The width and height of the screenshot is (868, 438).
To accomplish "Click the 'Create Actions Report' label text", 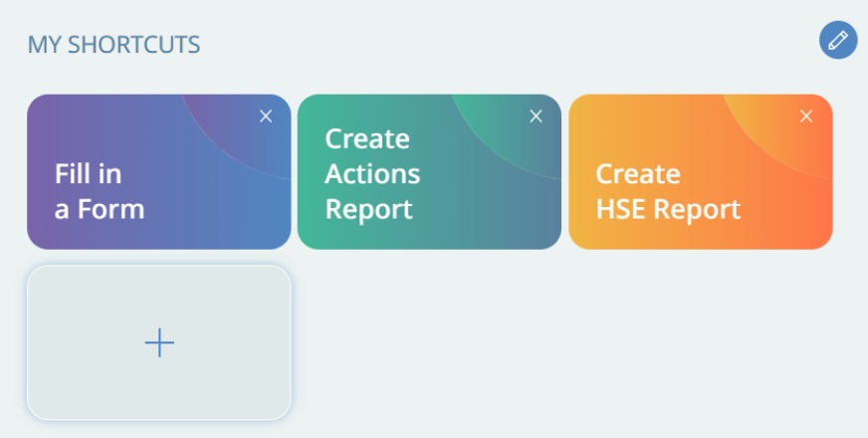I will [372, 174].
